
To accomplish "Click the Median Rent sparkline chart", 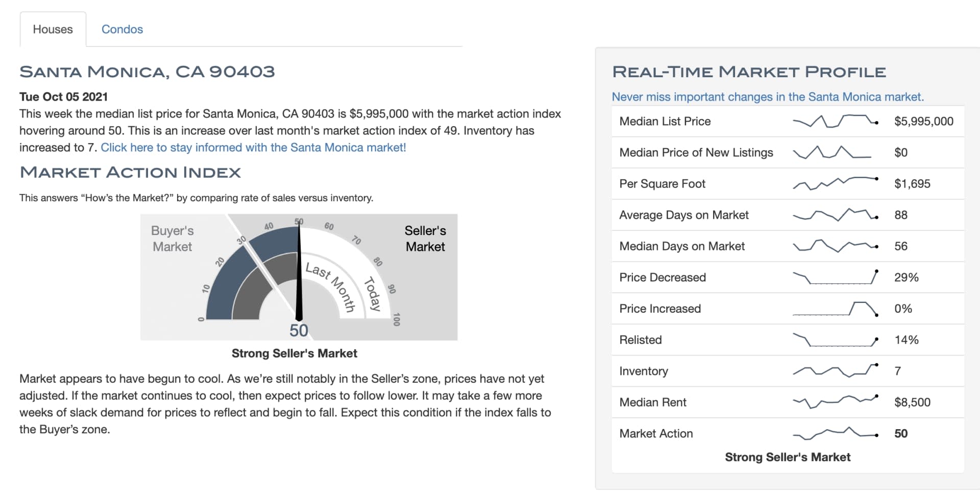I will (835, 402).
